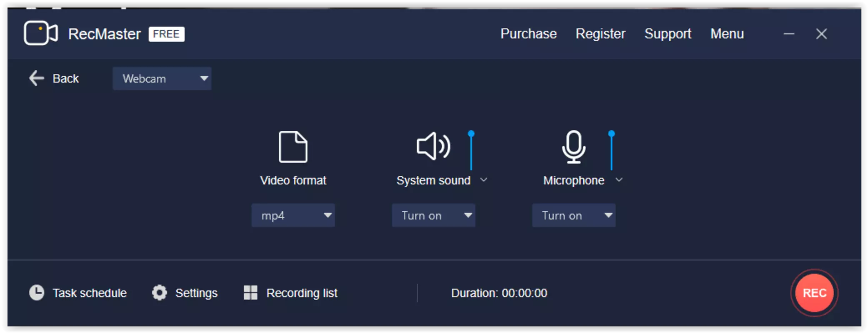Click the Video format file icon

(293, 147)
